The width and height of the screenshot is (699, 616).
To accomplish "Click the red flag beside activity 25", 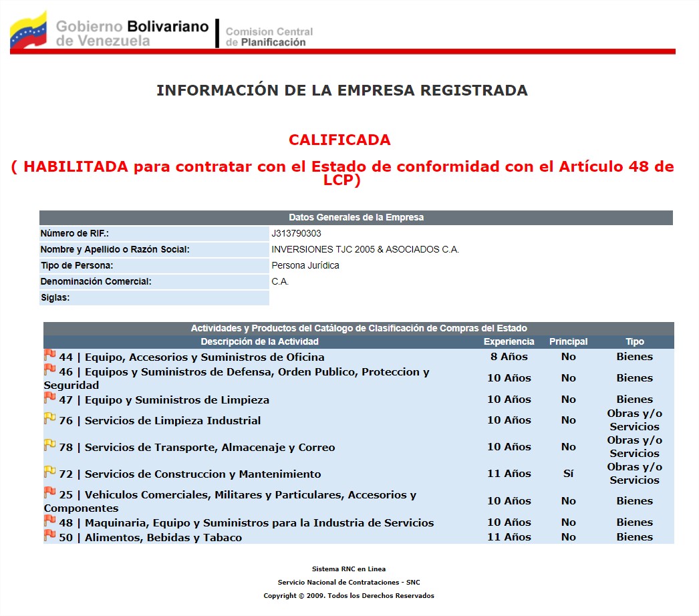I will click(49, 492).
